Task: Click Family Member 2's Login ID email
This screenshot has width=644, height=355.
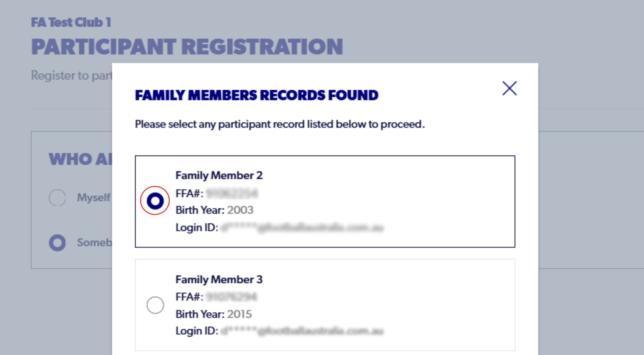Action: tap(302, 227)
